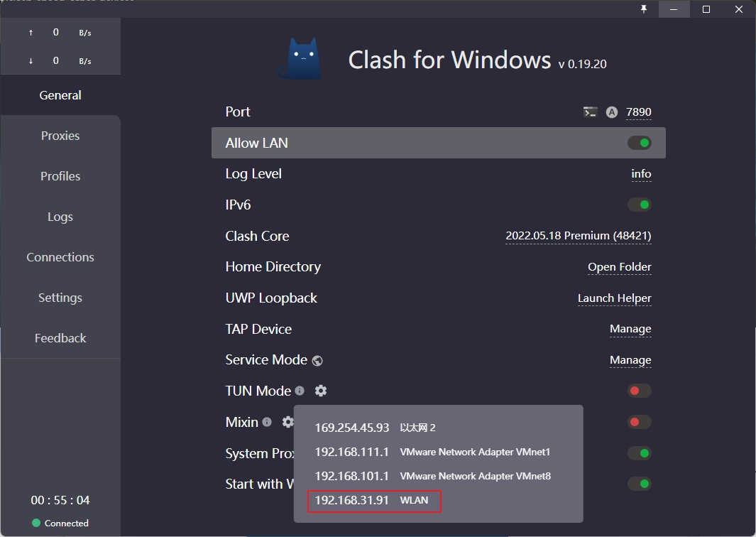Screen dimensions: 756x537
Task: Edit the port value 7890
Action: (638, 112)
